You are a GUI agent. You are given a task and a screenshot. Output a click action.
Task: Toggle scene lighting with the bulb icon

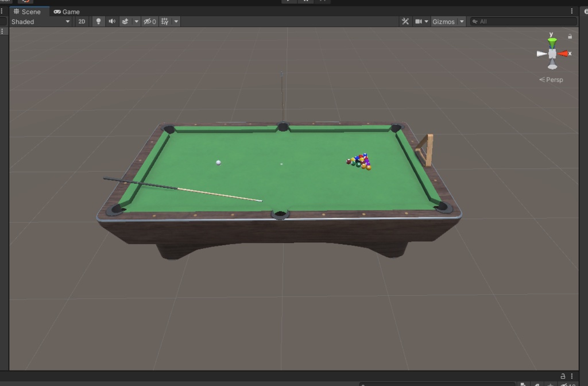(99, 21)
